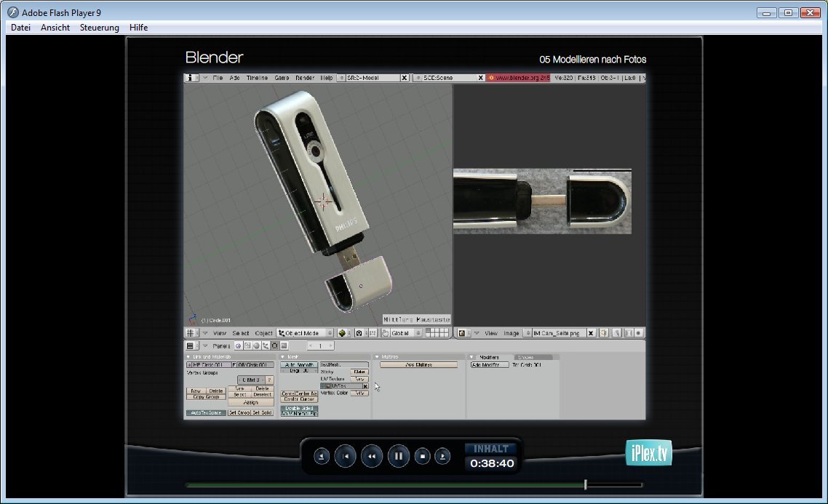Screen dimensions: 828x504
Task: Click the Assign button
Action: (x=251, y=402)
